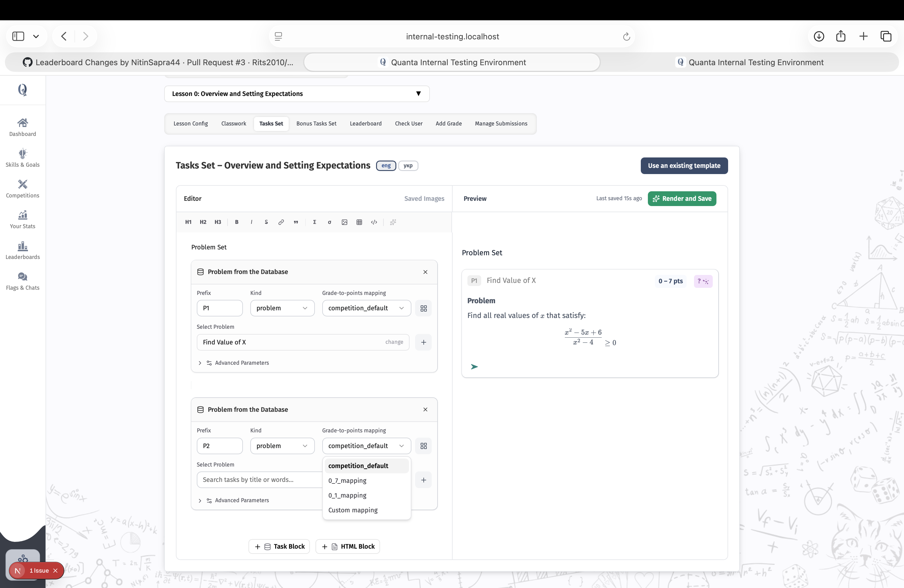Click Render and Save button

click(682, 199)
